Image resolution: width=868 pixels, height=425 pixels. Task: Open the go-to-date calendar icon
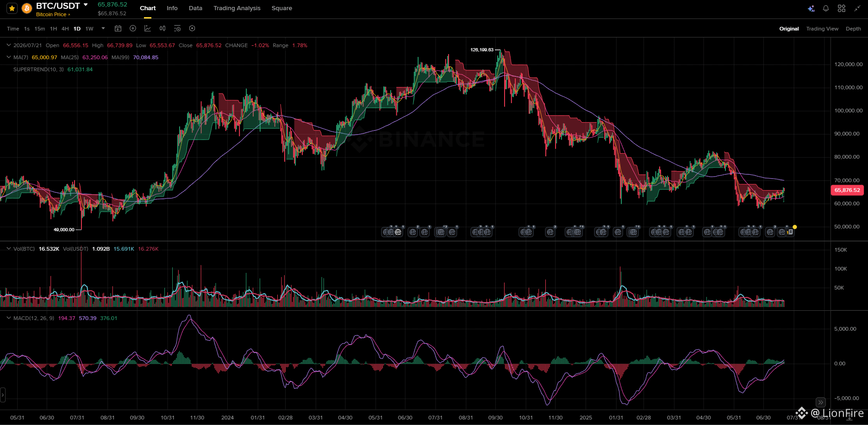pos(118,29)
